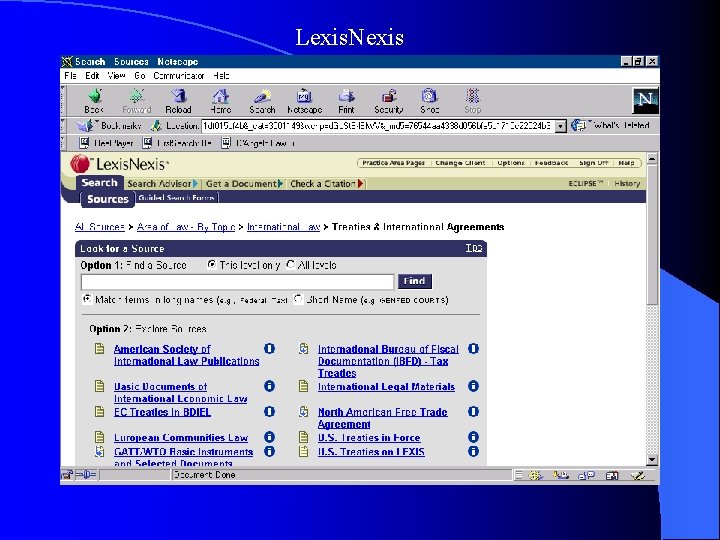Stop loading with the Stop icon
The image size is (720, 540).
pyautogui.click(x=472, y=101)
